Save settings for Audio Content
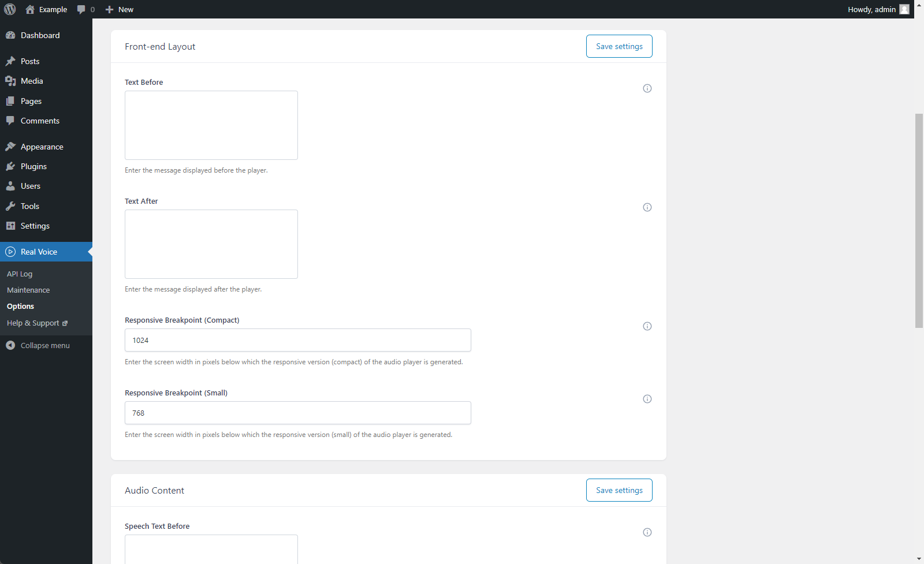The width and height of the screenshot is (924, 564). 619,490
